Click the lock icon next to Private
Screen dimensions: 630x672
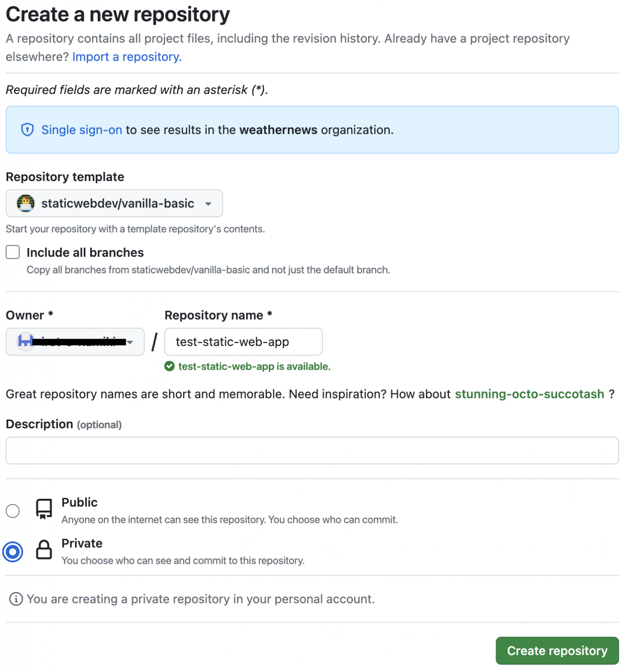coord(44,551)
